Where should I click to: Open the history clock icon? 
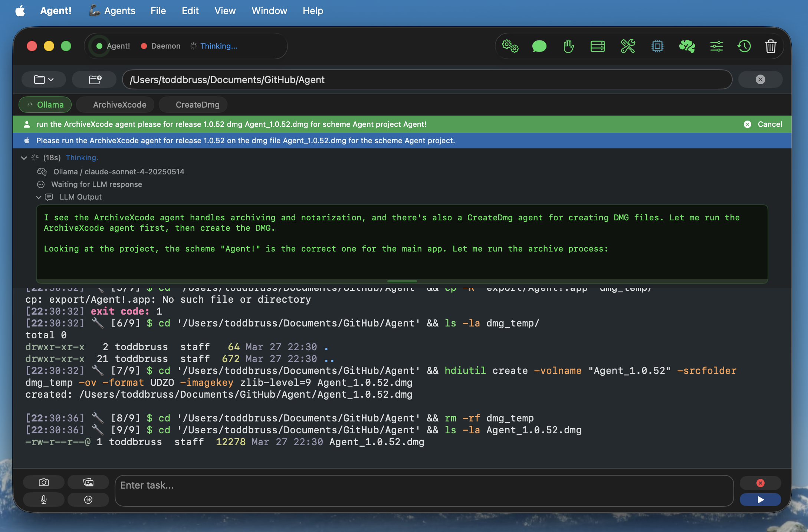(744, 46)
